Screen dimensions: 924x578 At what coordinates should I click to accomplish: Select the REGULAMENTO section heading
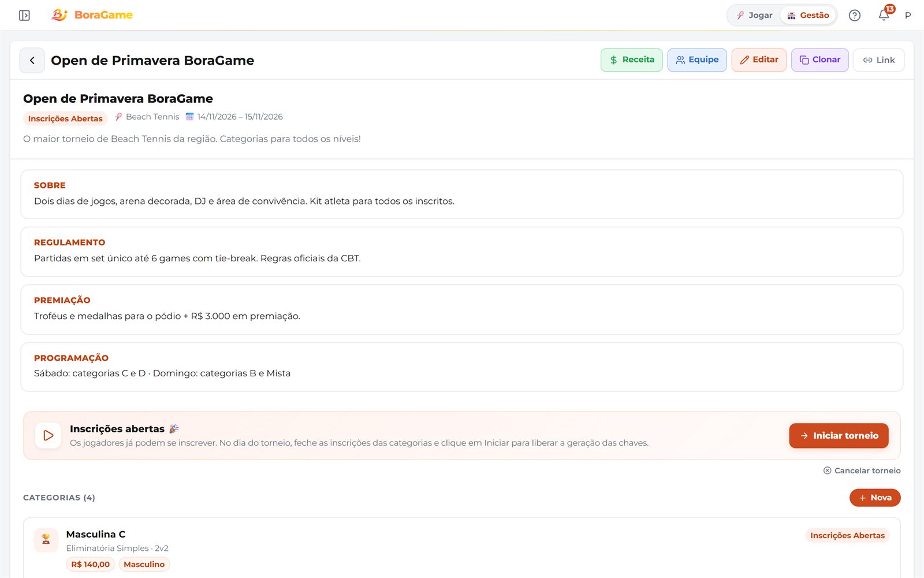click(70, 243)
